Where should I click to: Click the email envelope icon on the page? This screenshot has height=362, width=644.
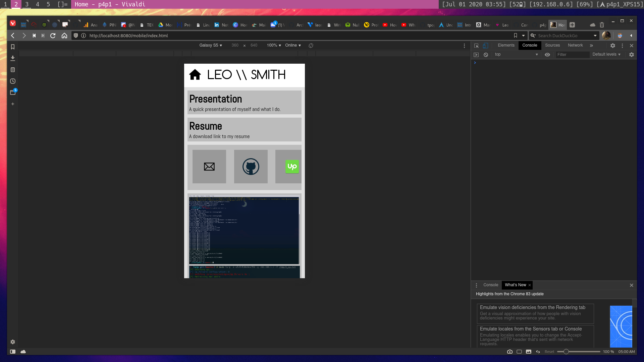[209, 167]
